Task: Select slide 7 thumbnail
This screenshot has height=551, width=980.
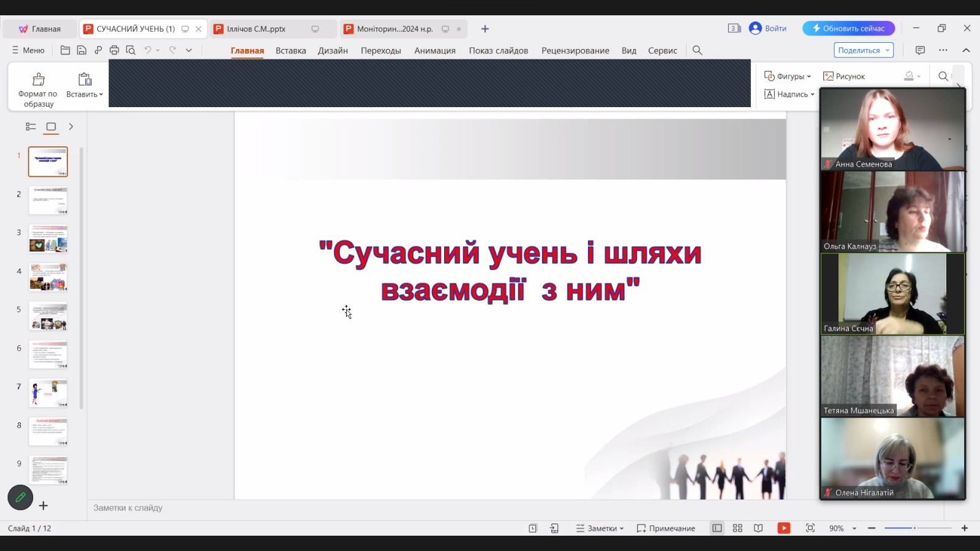Action: pos(48,392)
